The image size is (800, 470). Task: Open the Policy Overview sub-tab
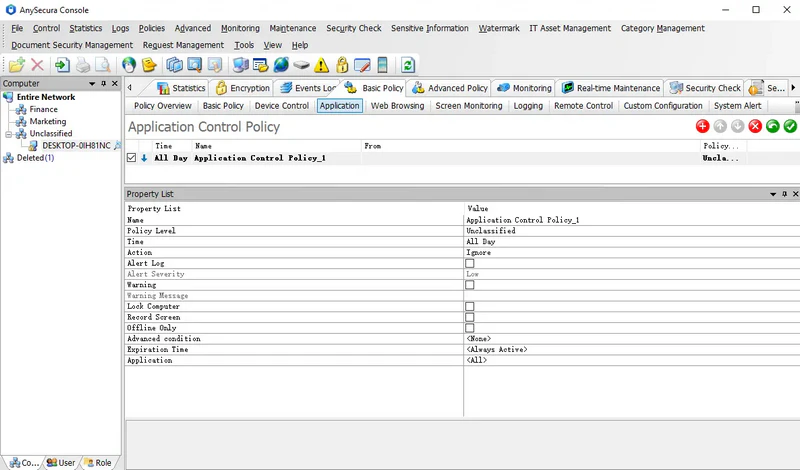tap(163, 106)
